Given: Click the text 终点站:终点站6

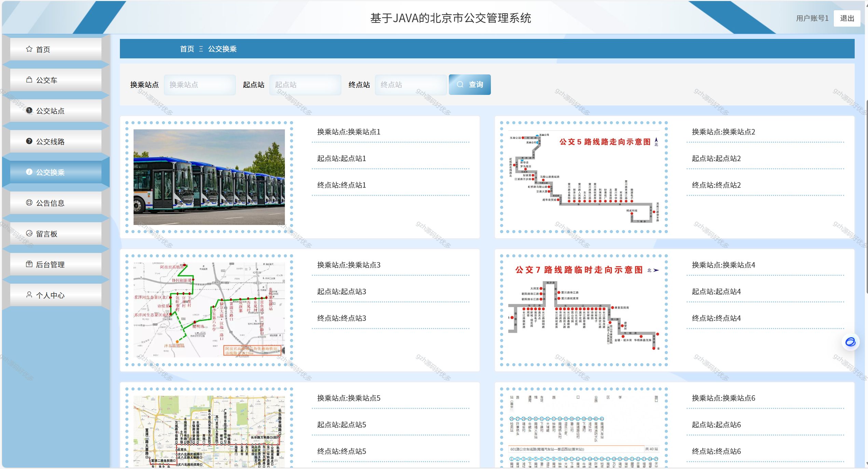Looking at the screenshot, I should point(716,451).
